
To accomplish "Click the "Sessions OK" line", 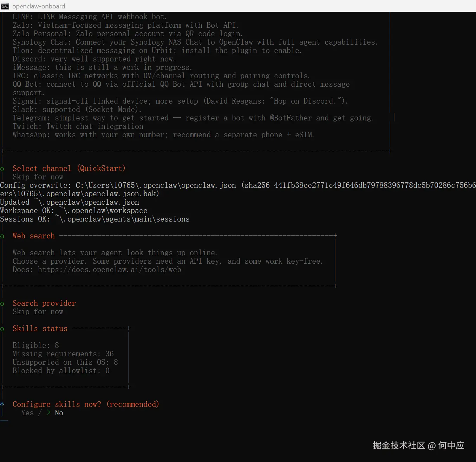I will pyautogui.click(x=95, y=219).
